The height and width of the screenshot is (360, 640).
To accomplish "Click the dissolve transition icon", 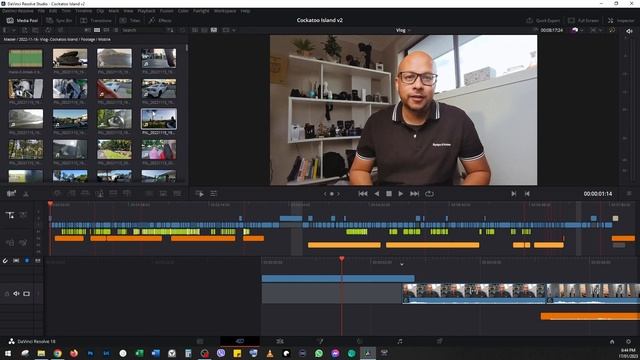I will pyautogui.click(x=163, y=193).
